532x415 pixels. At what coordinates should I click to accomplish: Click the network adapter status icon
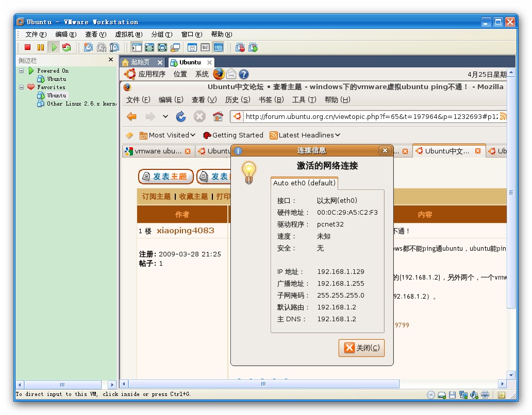tap(463, 395)
